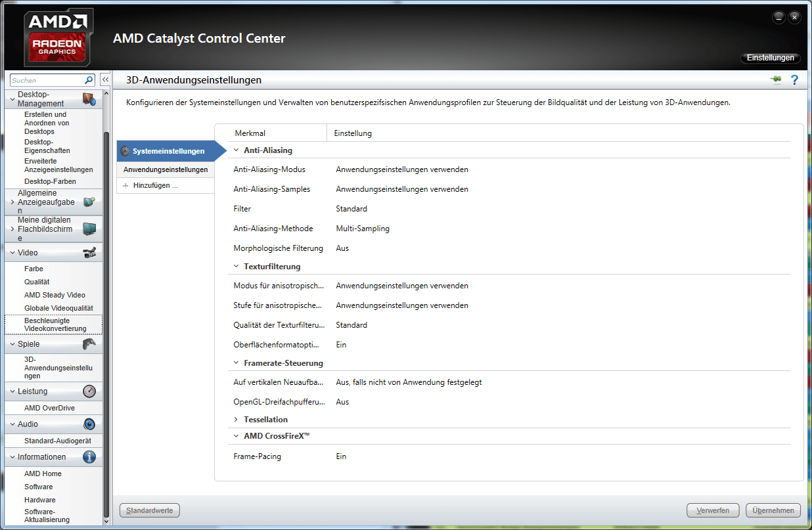812x530 pixels.
Task: Open Beschleunigte Videokonvertierung page
Action: click(55, 324)
